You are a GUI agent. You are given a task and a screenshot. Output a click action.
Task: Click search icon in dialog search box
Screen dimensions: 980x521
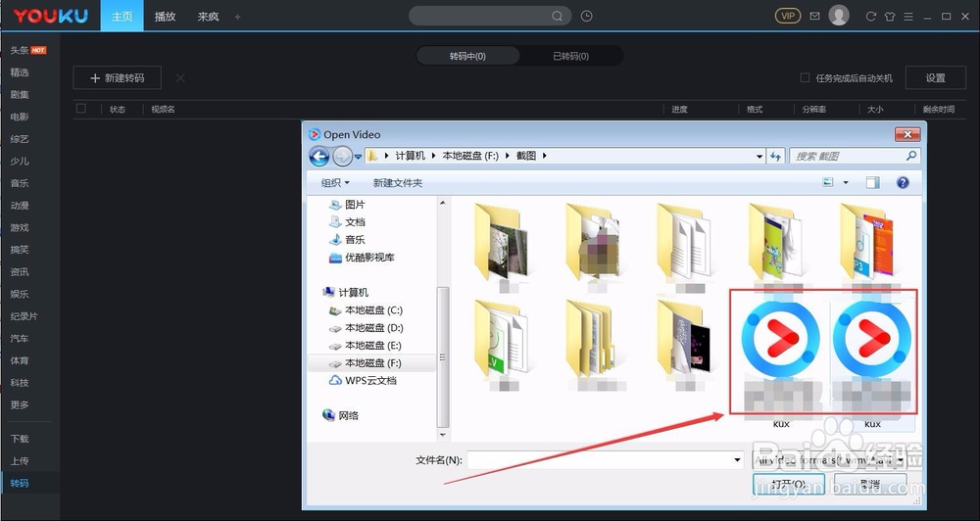click(911, 156)
